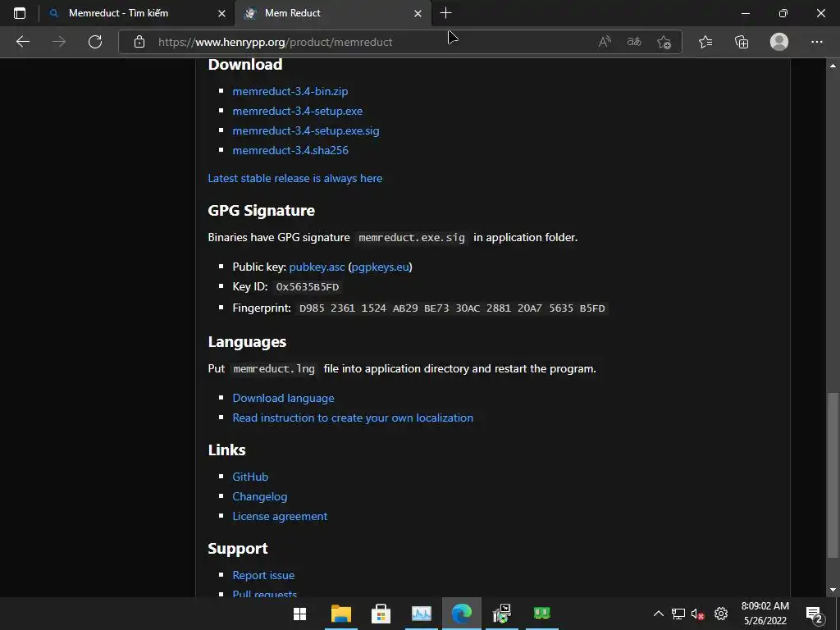Viewport: 840px width, 630px height.
Task: Go back to the previous page
Action: click(22, 42)
